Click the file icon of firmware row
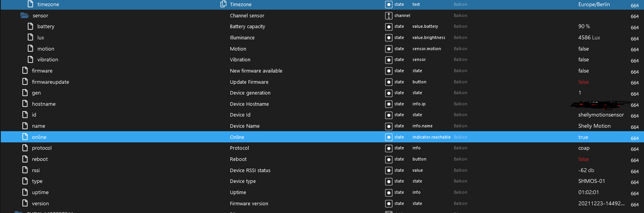This screenshot has height=213, width=644. point(25,71)
